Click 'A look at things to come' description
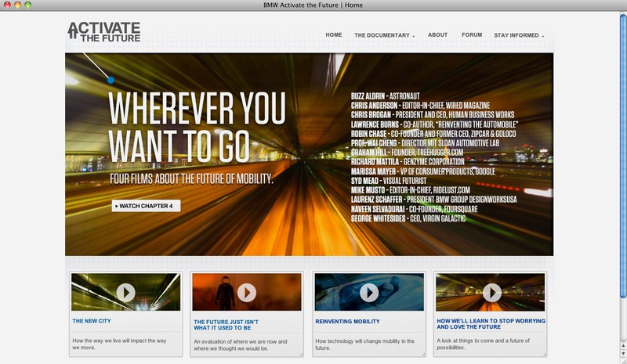 pyautogui.click(x=483, y=344)
